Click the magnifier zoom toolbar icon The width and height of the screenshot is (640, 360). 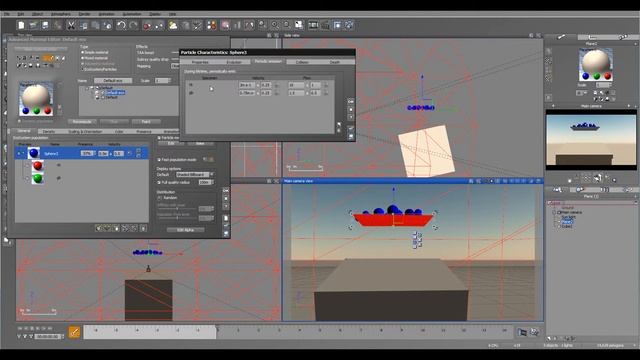[x=275, y=25]
